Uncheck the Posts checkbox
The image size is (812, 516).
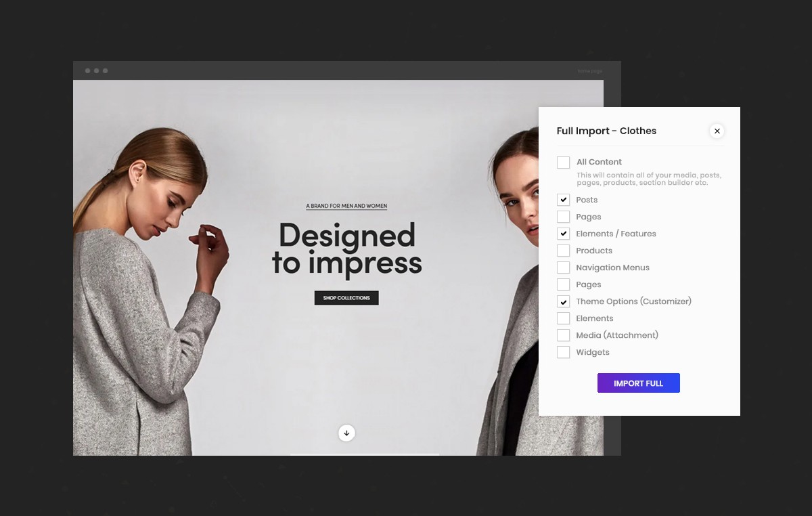[x=563, y=200]
